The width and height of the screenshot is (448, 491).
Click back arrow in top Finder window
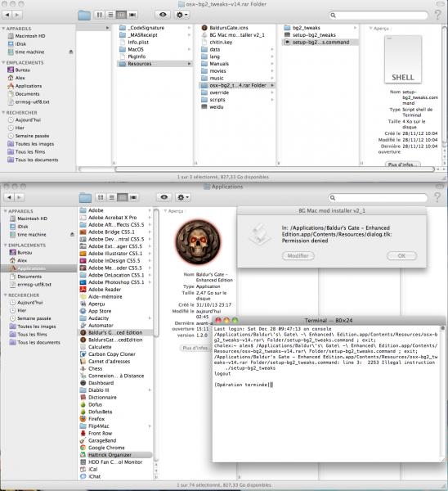coord(7,15)
